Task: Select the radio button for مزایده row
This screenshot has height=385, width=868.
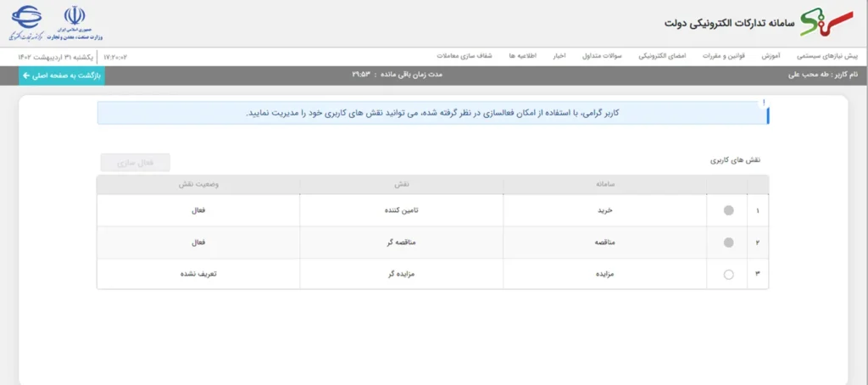Action: [728, 274]
